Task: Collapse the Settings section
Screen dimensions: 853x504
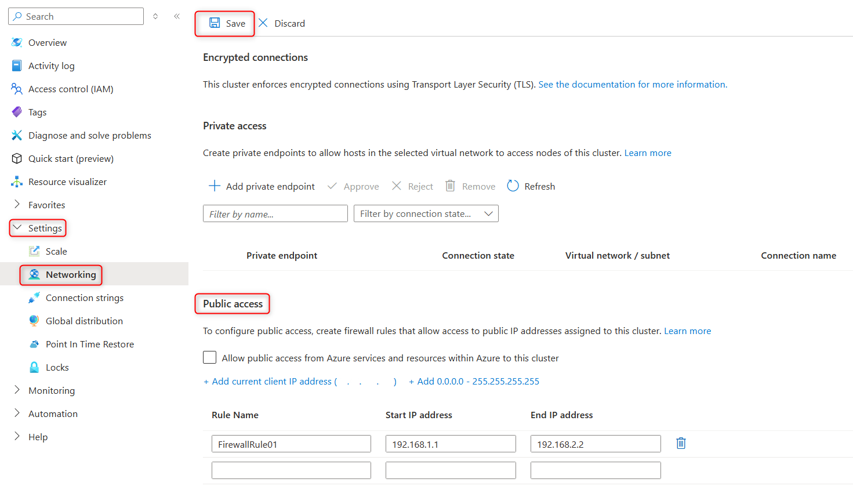Action: pyautogui.click(x=41, y=227)
